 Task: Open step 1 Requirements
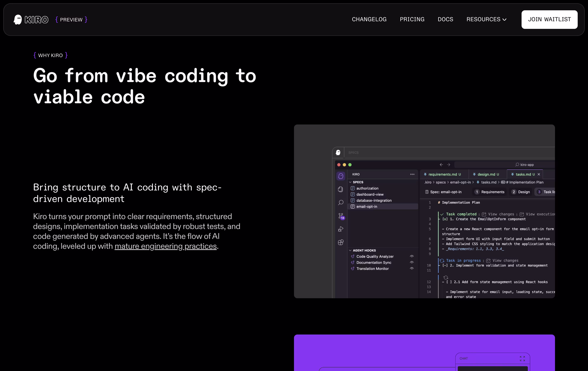click(x=490, y=192)
